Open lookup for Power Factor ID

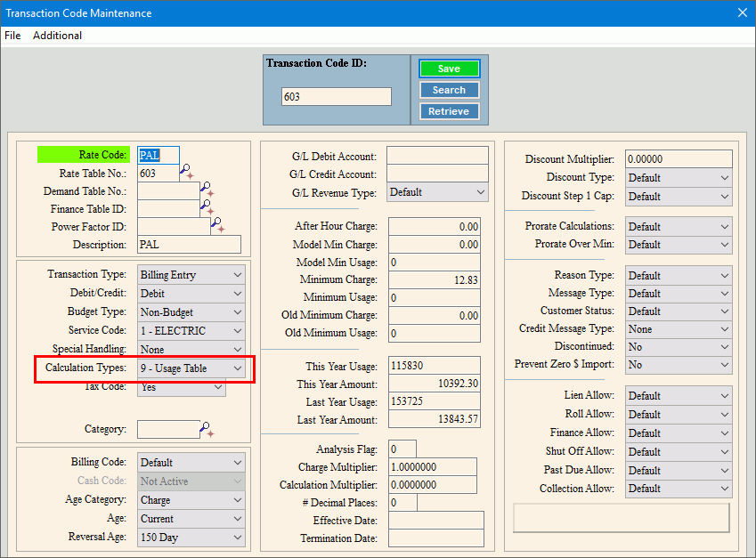218,226
